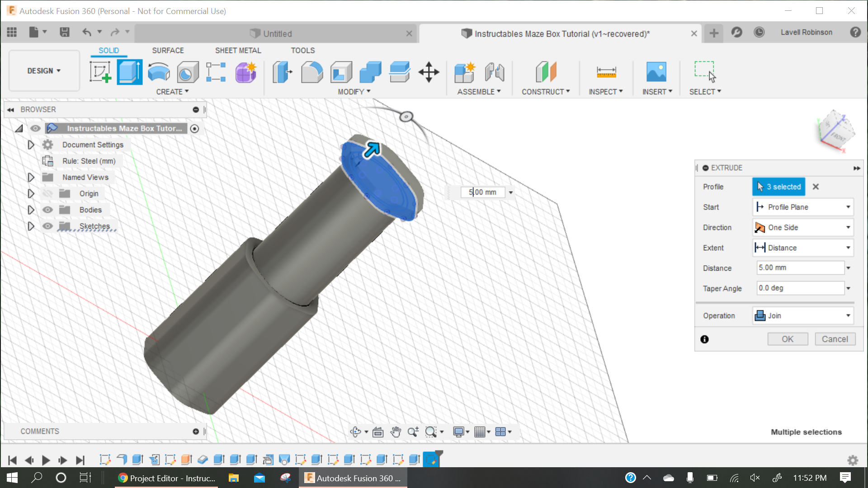Click the Distance 5.00 mm field
Screen dimensions: 868x488
pos(800,267)
